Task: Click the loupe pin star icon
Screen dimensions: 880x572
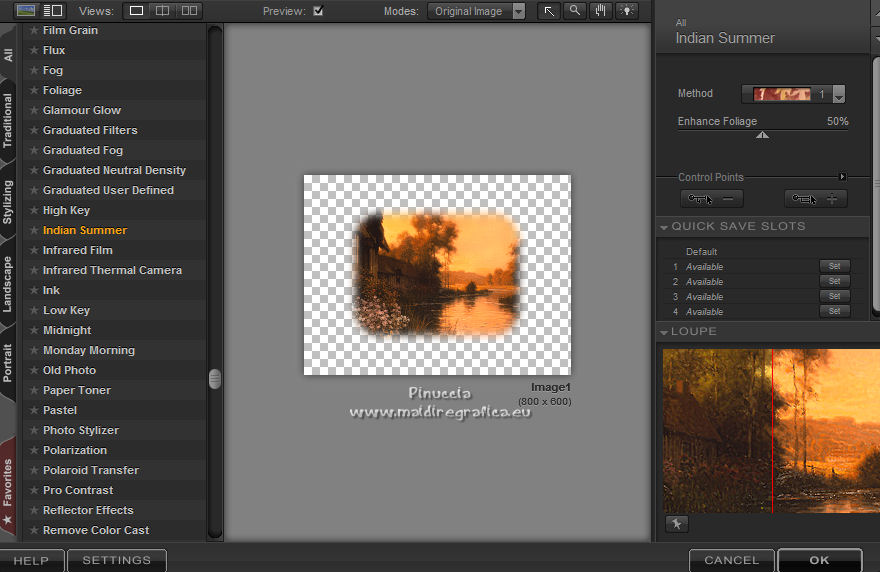Action: pyautogui.click(x=677, y=524)
